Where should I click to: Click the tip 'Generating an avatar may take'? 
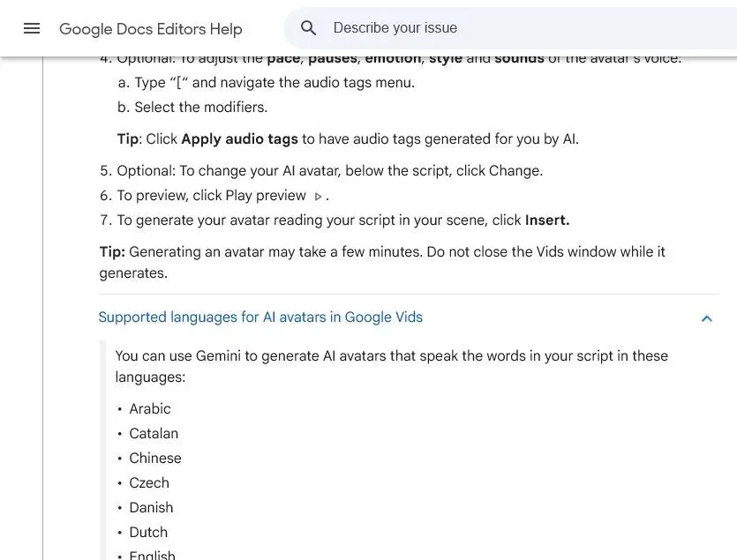382,262
